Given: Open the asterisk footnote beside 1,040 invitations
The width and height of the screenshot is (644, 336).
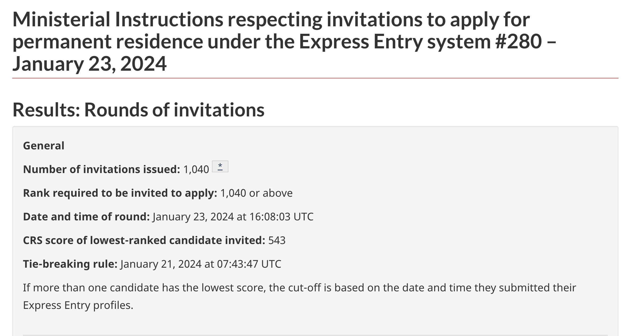Looking at the screenshot, I should (220, 167).
